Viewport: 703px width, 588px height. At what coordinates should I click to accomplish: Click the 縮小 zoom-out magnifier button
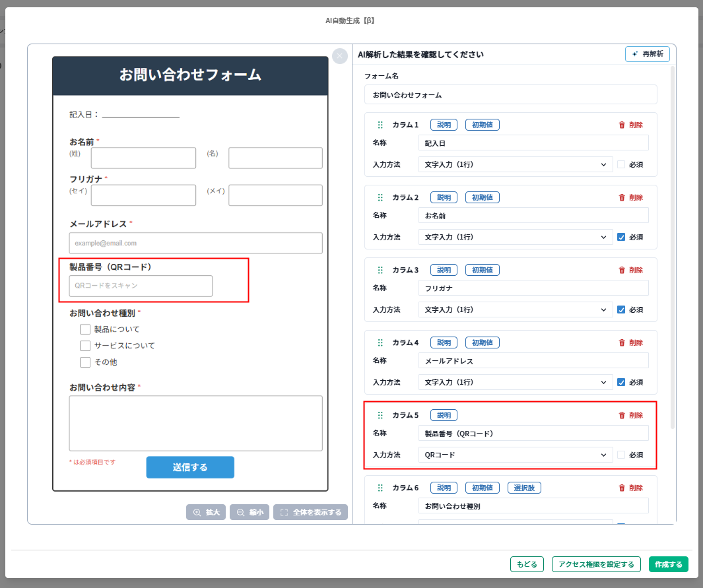(250, 512)
